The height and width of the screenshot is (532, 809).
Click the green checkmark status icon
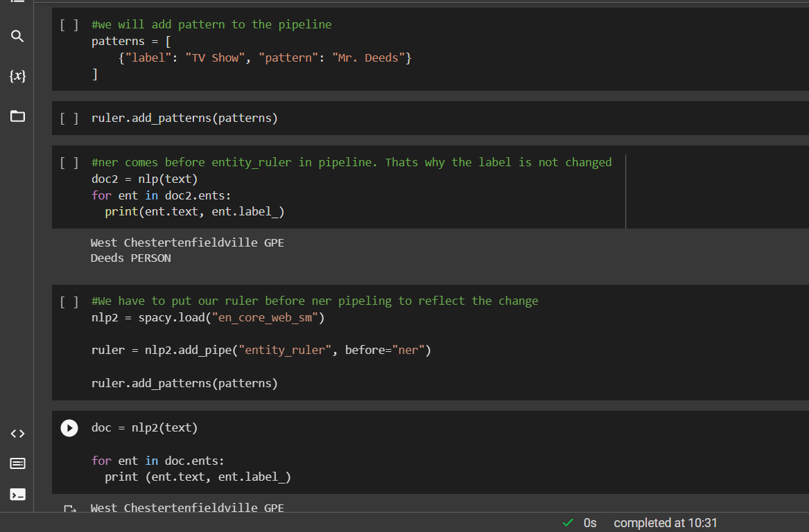(x=568, y=523)
